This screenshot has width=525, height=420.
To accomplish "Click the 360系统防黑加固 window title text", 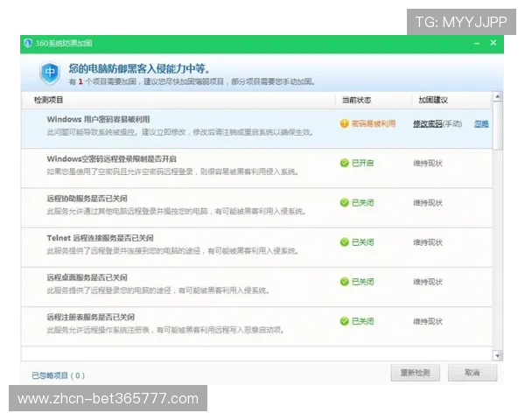I will (x=64, y=43).
